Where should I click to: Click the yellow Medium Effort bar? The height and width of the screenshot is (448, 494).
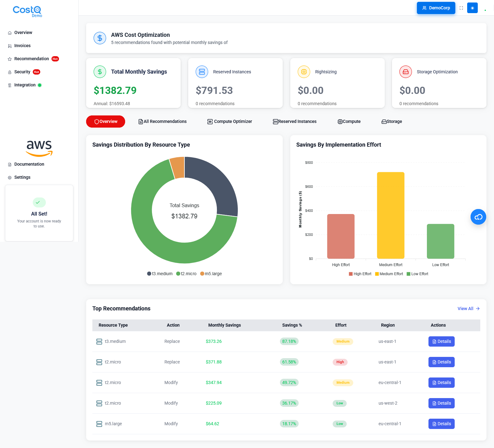pyautogui.click(x=390, y=215)
